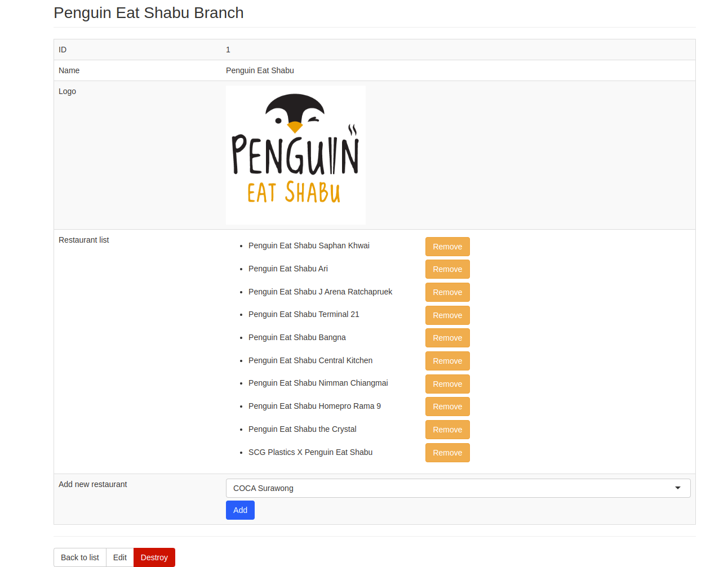Edit this branch
This screenshot has width=728, height=567.
tap(120, 557)
